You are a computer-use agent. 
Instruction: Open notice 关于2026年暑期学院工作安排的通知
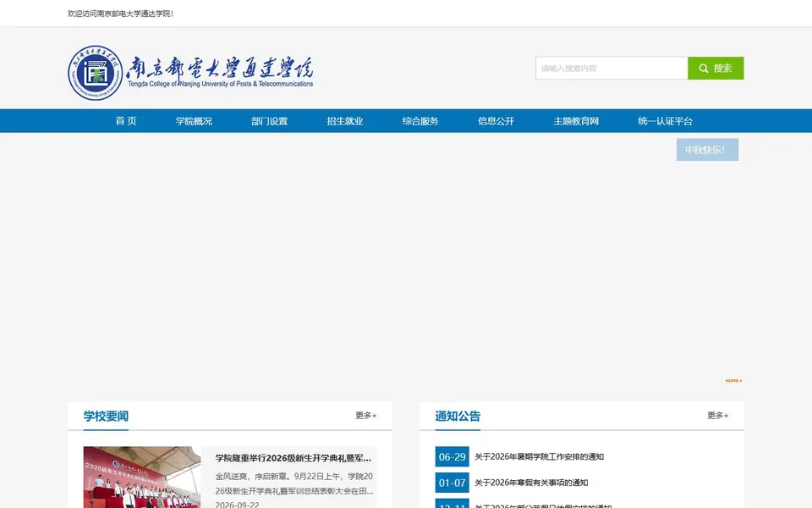[x=539, y=456]
